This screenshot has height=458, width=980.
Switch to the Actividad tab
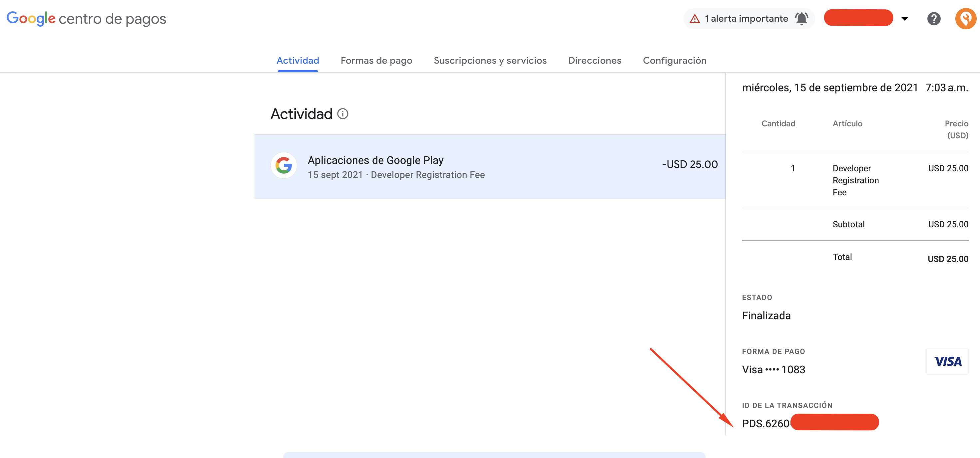tap(298, 61)
